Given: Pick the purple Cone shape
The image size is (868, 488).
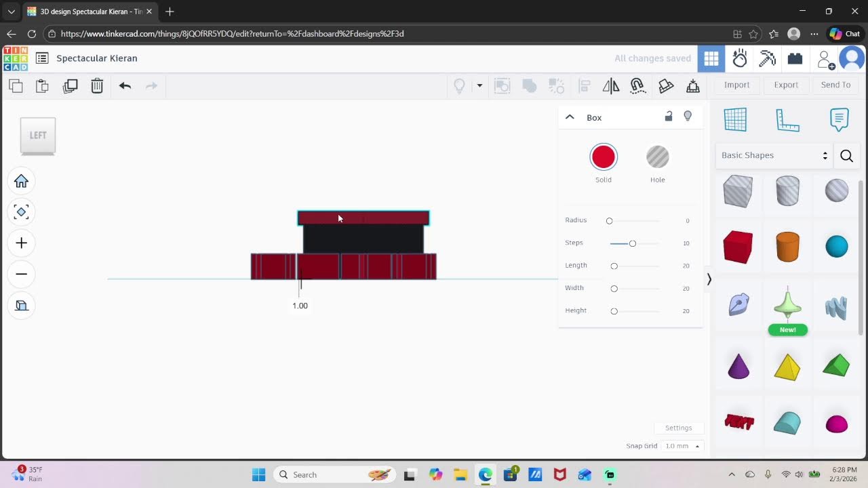Looking at the screenshot, I should pyautogui.click(x=738, y=366).
